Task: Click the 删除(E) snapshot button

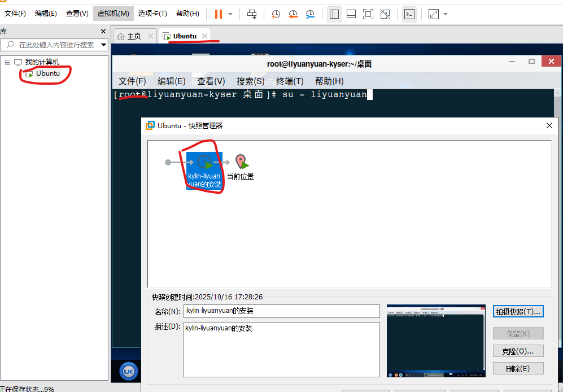Action: click(x=518, y=369)
